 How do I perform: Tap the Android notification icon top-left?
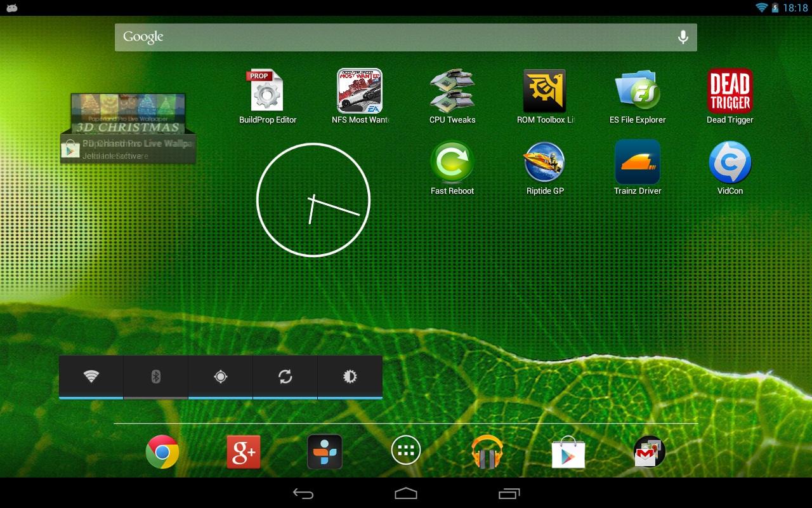(x=11, y=8)
